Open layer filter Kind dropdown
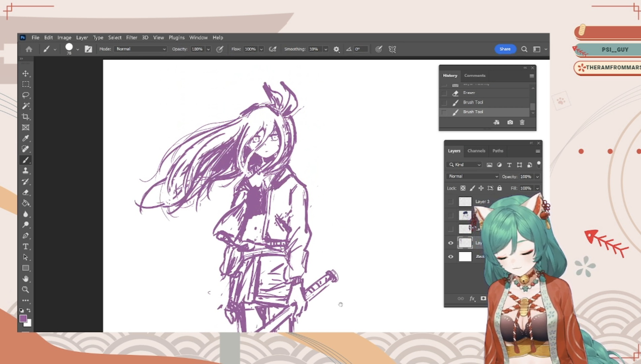Screen dimensions: 641x364 464,165
